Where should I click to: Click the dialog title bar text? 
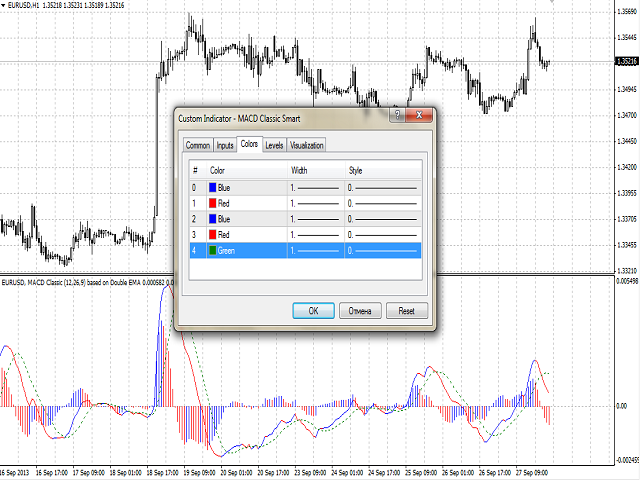(x=239, y=119)
